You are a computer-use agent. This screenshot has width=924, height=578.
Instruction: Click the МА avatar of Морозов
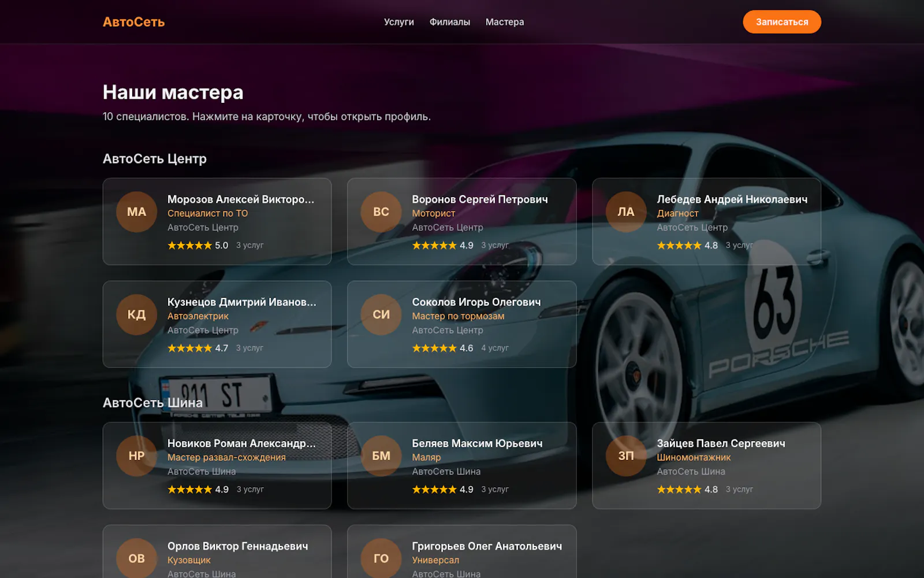click(136, 212)
